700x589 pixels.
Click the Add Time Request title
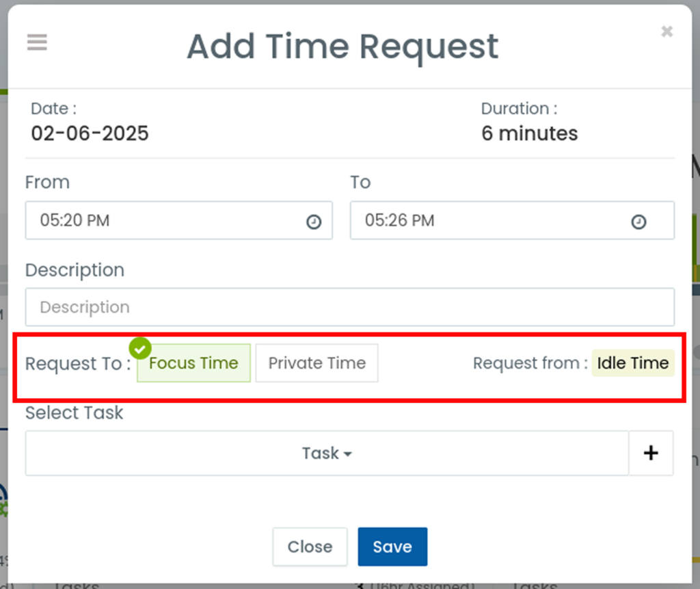pyautogui.click(x=342, y=47)
